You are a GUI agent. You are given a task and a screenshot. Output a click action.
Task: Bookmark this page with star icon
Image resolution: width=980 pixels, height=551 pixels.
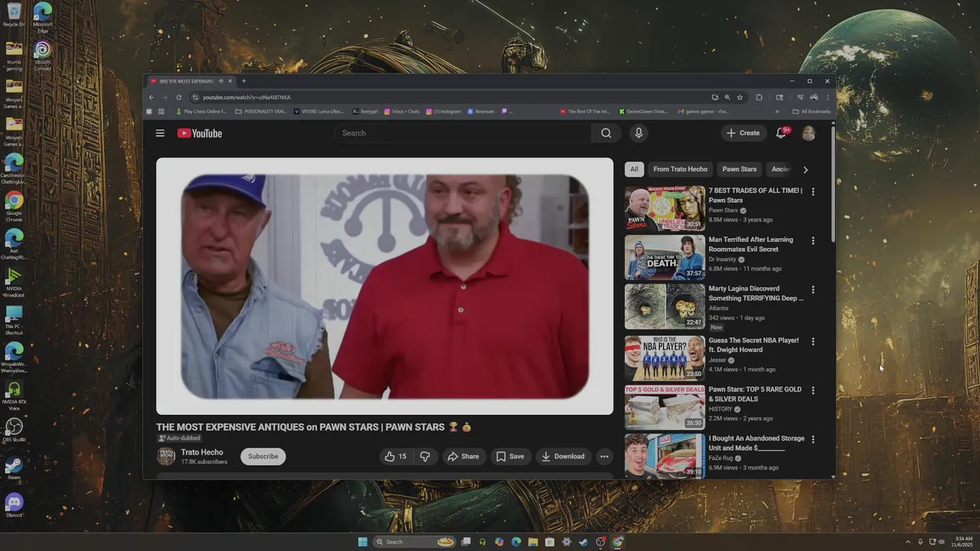(x=740, y=97)
